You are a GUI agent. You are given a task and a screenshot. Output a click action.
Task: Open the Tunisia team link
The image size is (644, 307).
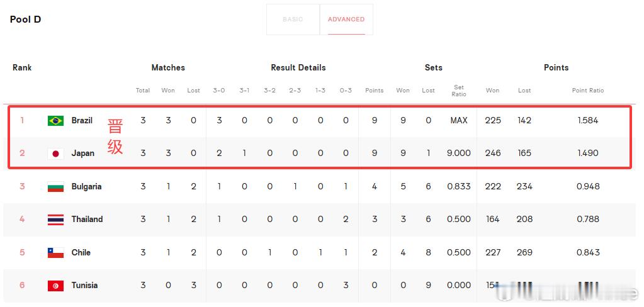point(84,285)
